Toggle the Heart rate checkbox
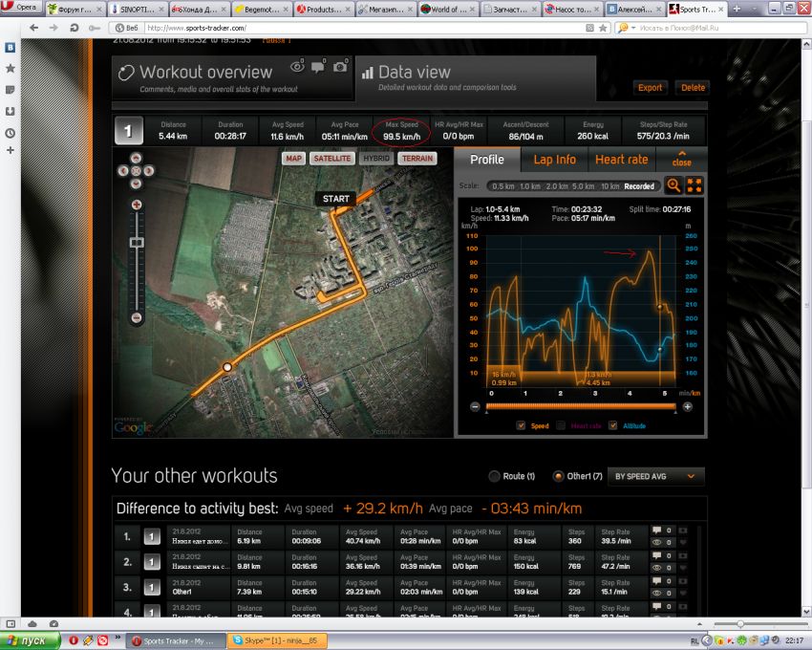 point(561,425)
